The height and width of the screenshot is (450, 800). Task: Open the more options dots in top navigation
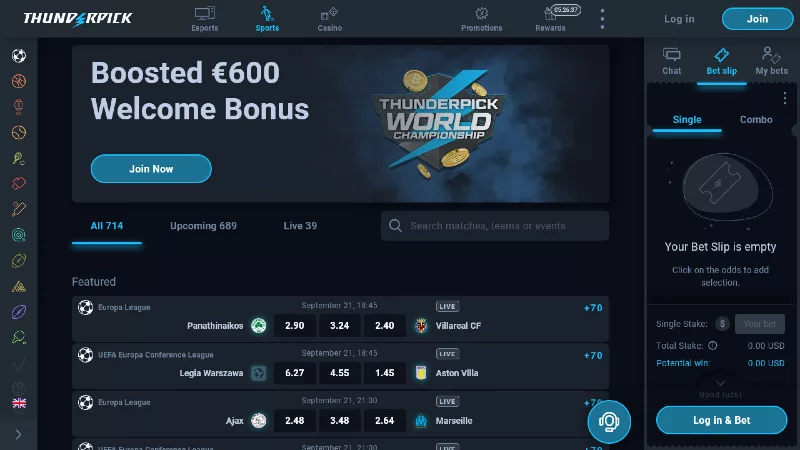pos(602,19)
